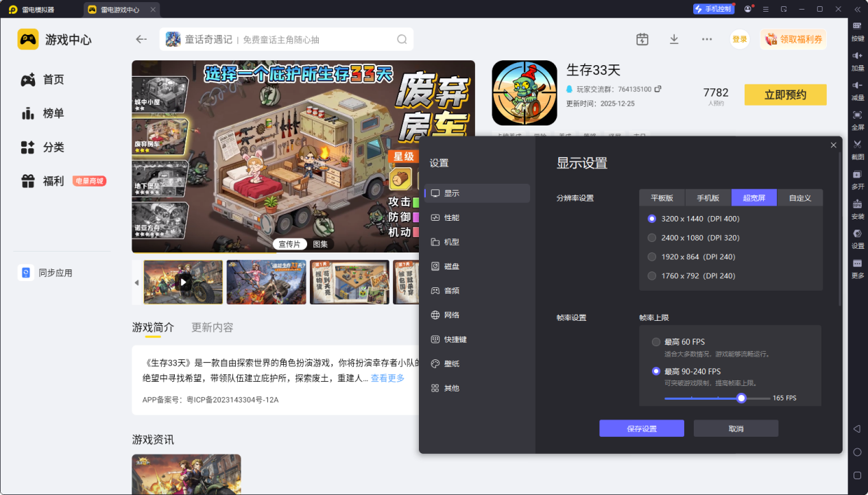Screen dimensions: 868x495
Task: Switch to 自定义 resolution tab
Action: coord(800,197)
